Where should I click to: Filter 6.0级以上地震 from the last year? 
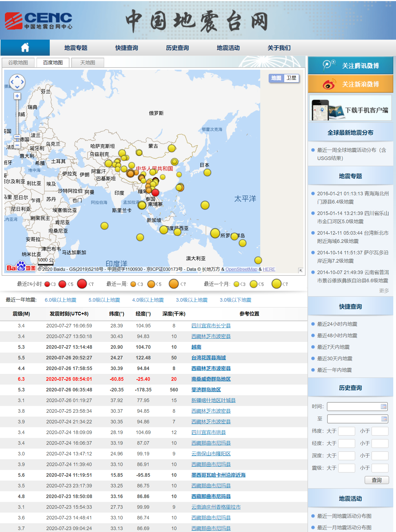[x=60, y=300]
